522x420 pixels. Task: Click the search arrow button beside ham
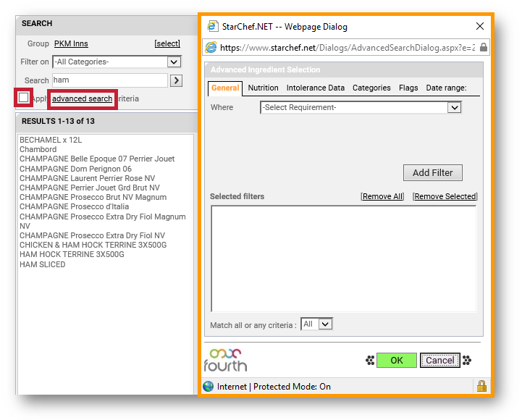(x=175, y=80)
